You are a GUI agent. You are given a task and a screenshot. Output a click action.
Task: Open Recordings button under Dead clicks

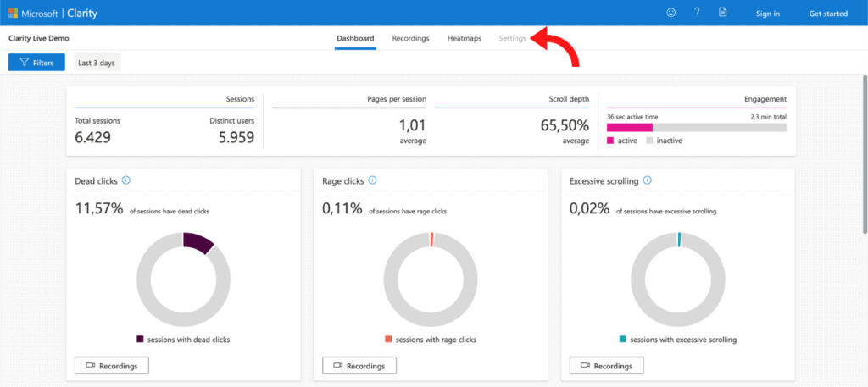click(x=112, y=366)
